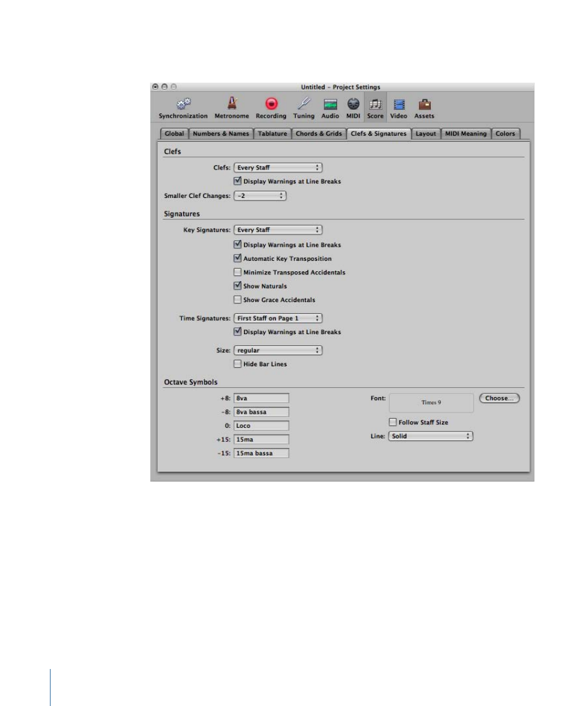Open the Tuning settings pane

coord(304,109)
